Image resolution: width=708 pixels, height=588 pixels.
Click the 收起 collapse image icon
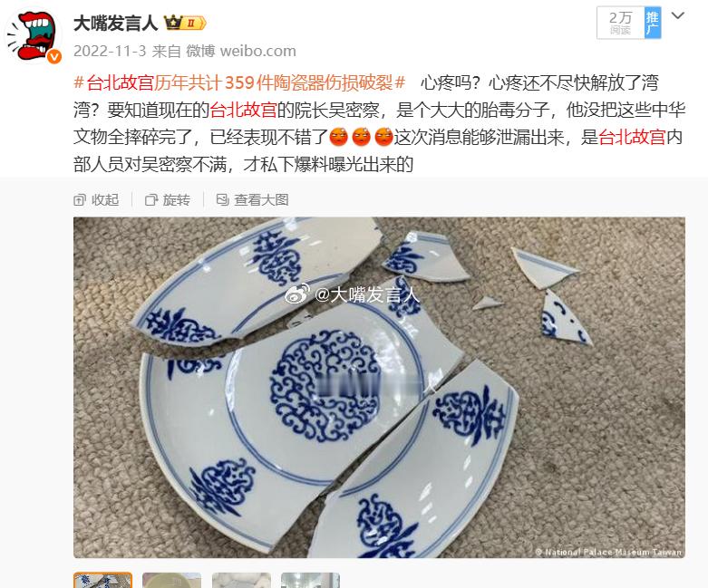click(x=97, y=199)
